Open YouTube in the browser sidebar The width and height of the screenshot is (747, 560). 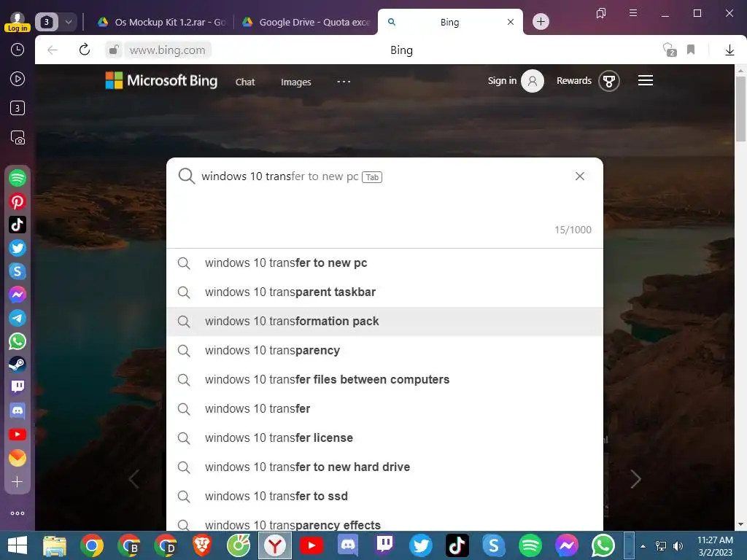coord(18,435)
